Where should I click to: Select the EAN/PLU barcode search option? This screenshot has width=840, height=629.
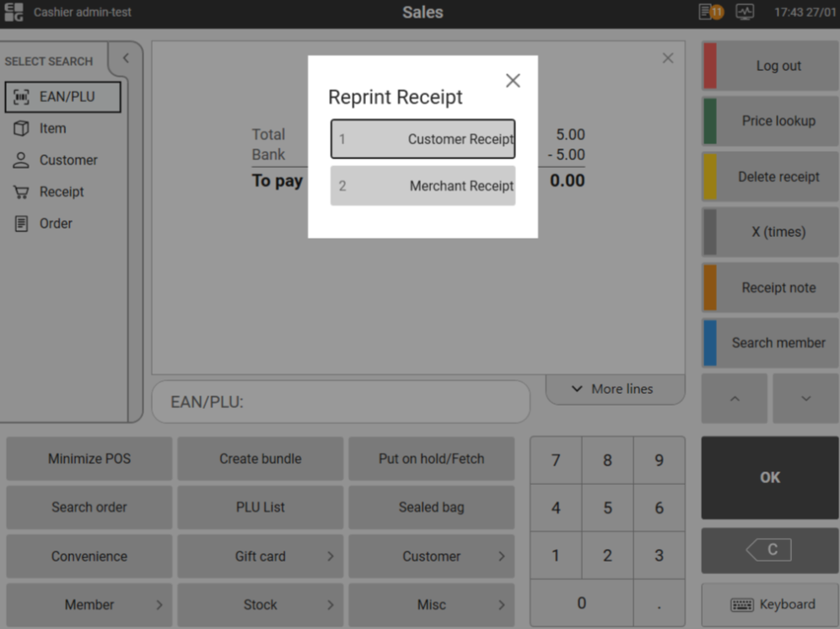(x=63, y=97)
